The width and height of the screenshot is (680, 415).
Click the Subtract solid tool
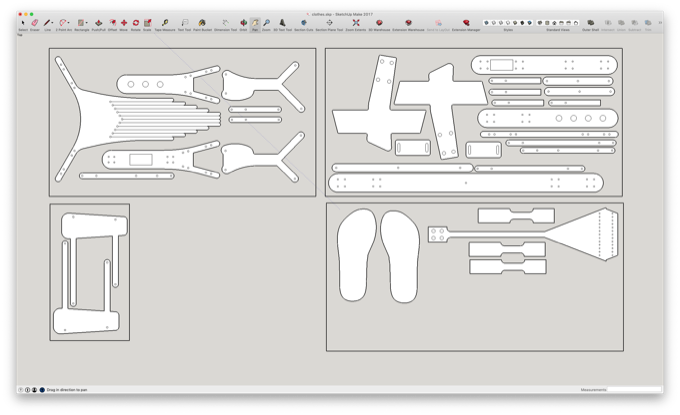[x=634, y=23]
